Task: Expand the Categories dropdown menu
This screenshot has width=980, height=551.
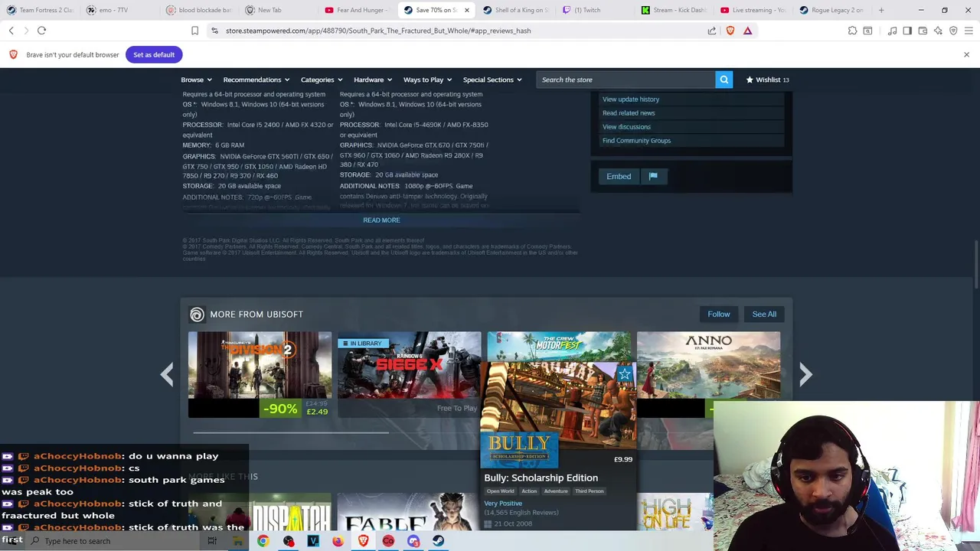Action: pos(322,80)
